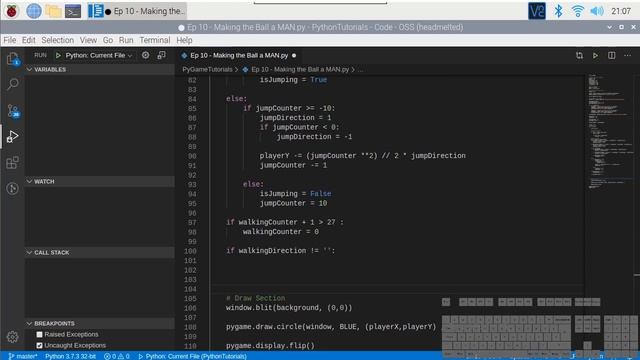Open the volume control
The width and height of the screenshot is (640, 360).
[x=596, y=11]
